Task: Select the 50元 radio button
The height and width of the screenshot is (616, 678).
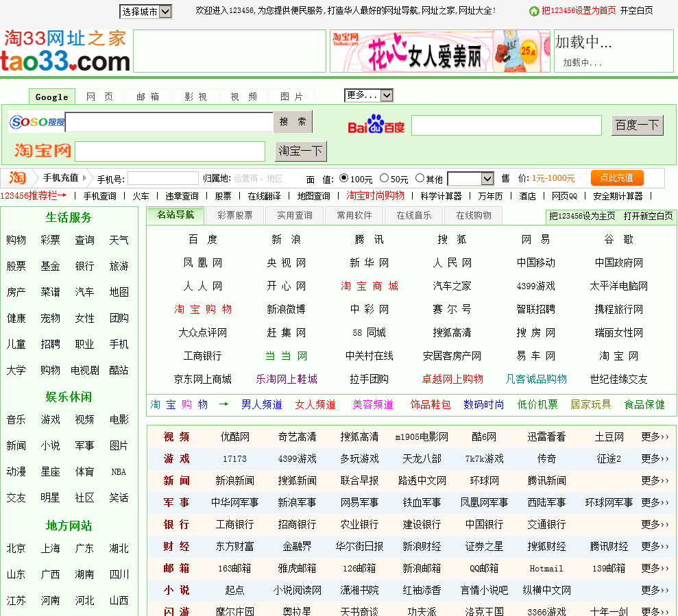Action: (384, 178)
